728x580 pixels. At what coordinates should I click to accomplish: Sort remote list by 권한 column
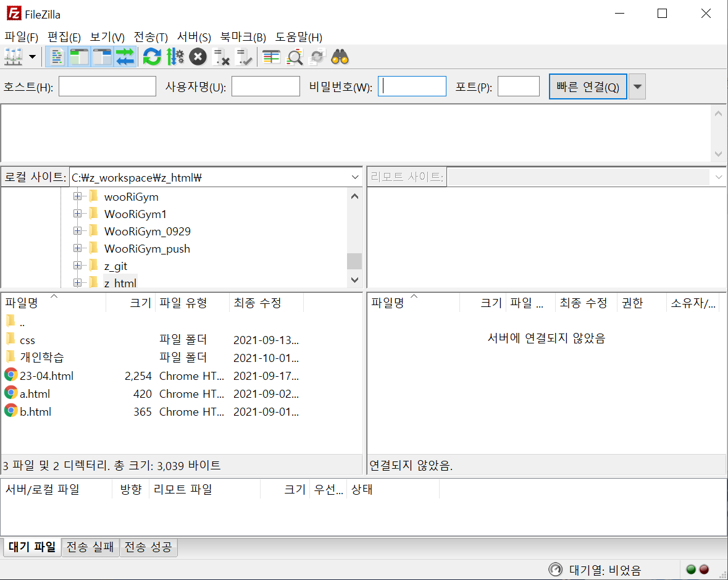click(x=641, y=303)
